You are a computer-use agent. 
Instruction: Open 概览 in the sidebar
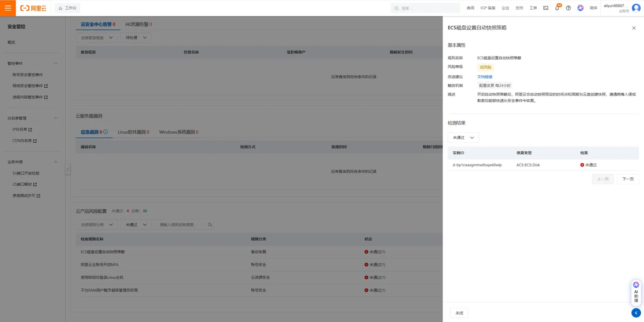pyautogui.click(x=11, y=42)
